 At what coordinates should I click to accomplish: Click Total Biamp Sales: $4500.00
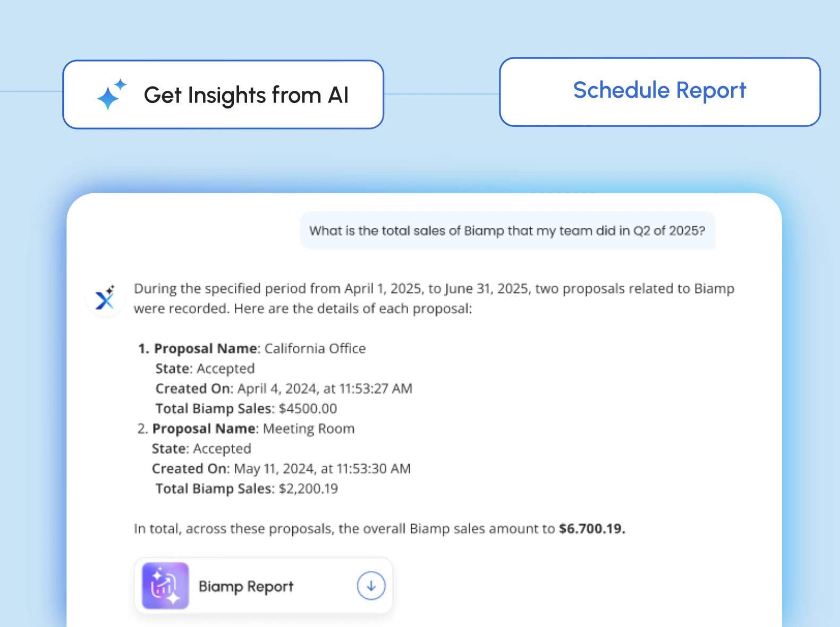tap(246, 408)
